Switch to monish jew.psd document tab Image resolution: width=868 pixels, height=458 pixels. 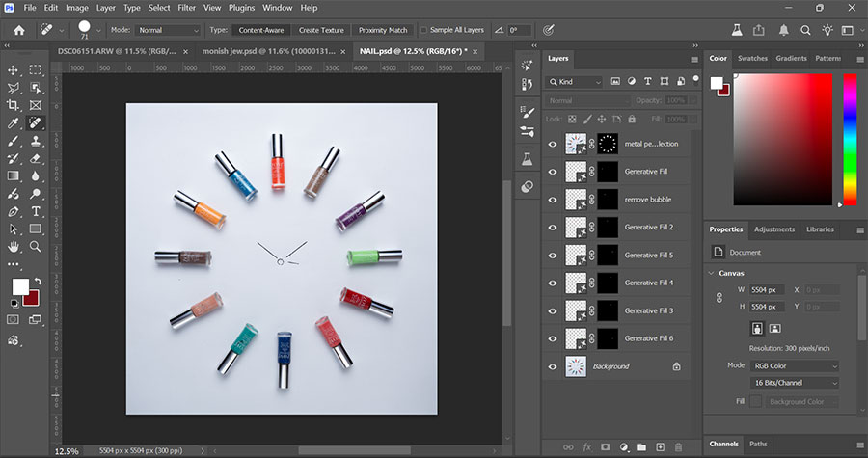pyautogui.click(x=268, y=51)
